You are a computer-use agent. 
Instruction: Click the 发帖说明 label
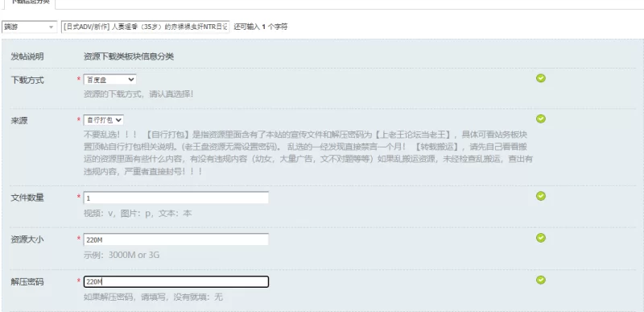[x=27, y=56]
